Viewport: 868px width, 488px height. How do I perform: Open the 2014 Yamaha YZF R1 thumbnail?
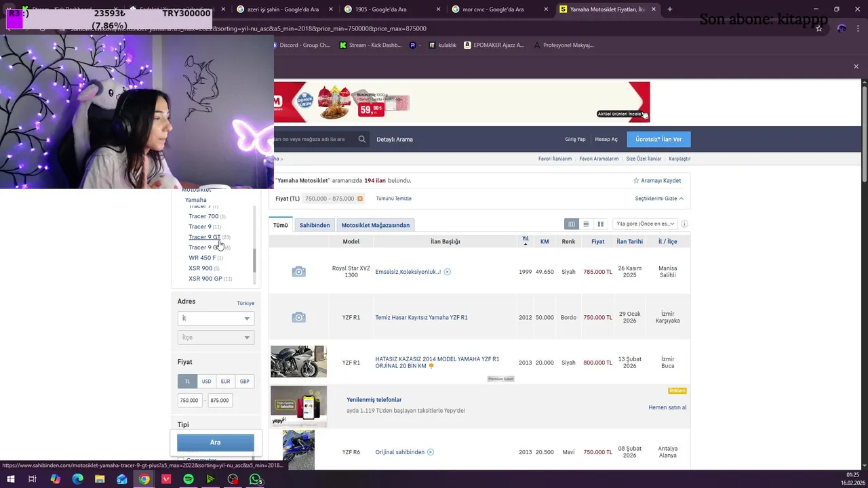(x=298, y=362)
